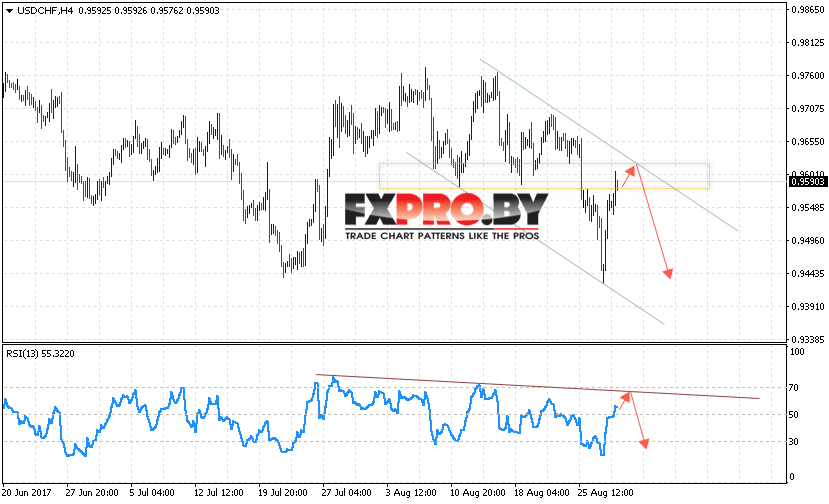Click the 18 Aug 04:00 time label
The height and width of the screenshot is (504, 829).
click(542, 492)
